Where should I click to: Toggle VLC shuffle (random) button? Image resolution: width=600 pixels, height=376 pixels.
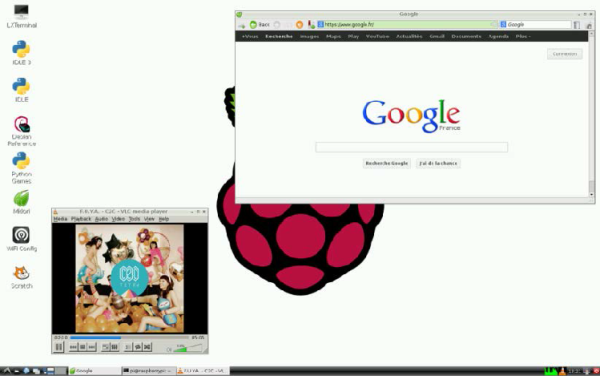click(147, 347)
